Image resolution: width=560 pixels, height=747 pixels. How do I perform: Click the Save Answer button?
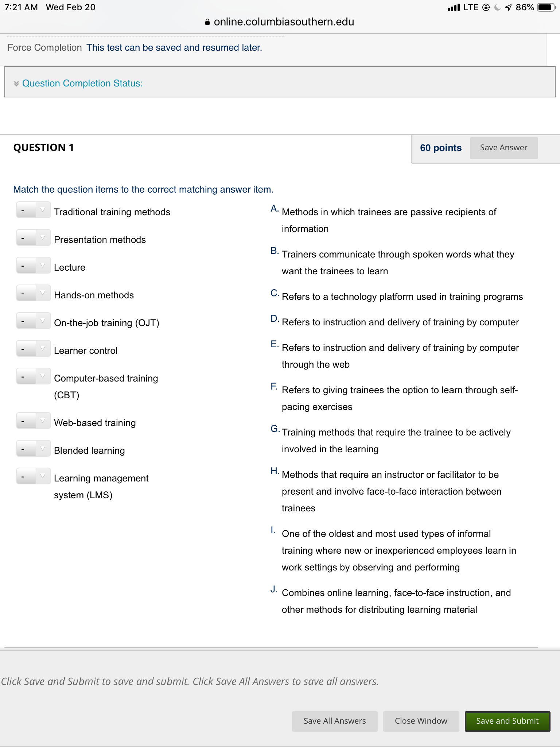(x=503, y=148)
